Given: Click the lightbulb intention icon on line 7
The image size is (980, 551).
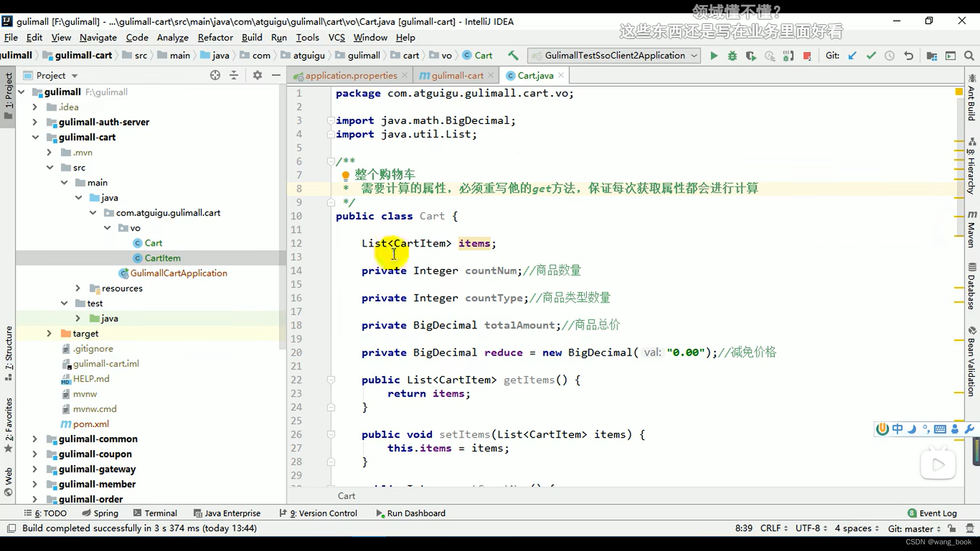Looking at the screenshot, I should (346, 176).
